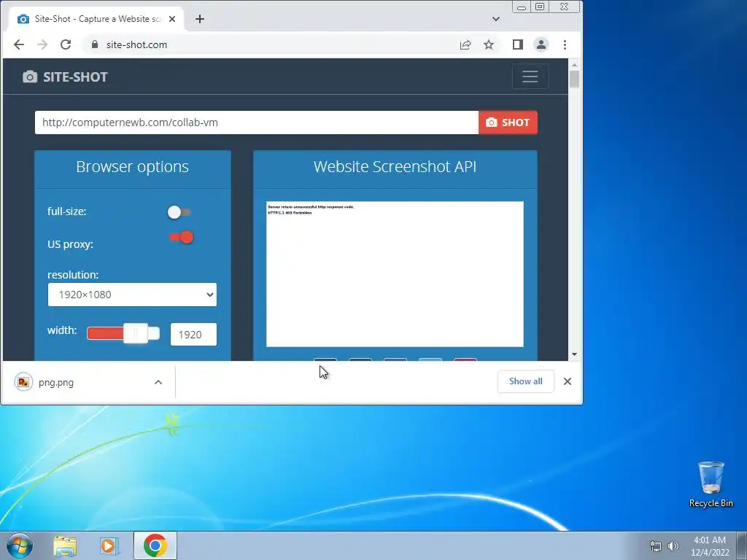This screenshot has width=747, height=560.
Task: Go forward in Chrome
Action: (42, 44)
